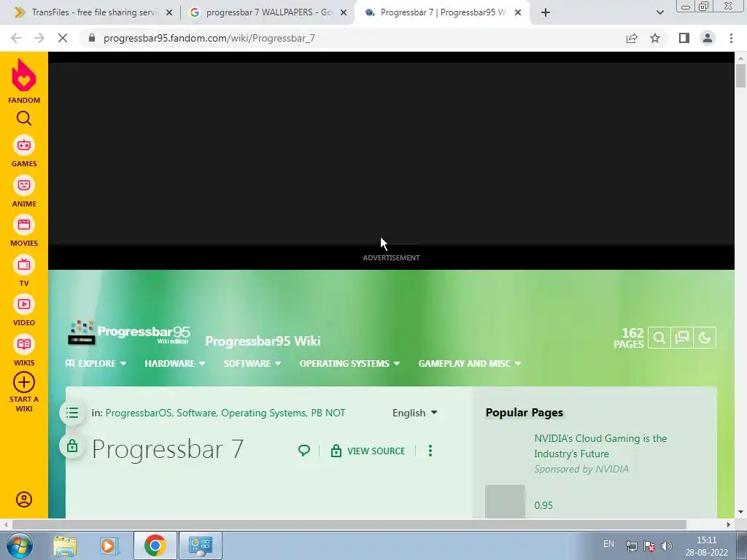Click the Progressbar95 wiki logo
Screen dimensions: 747x560
[128, 332]
